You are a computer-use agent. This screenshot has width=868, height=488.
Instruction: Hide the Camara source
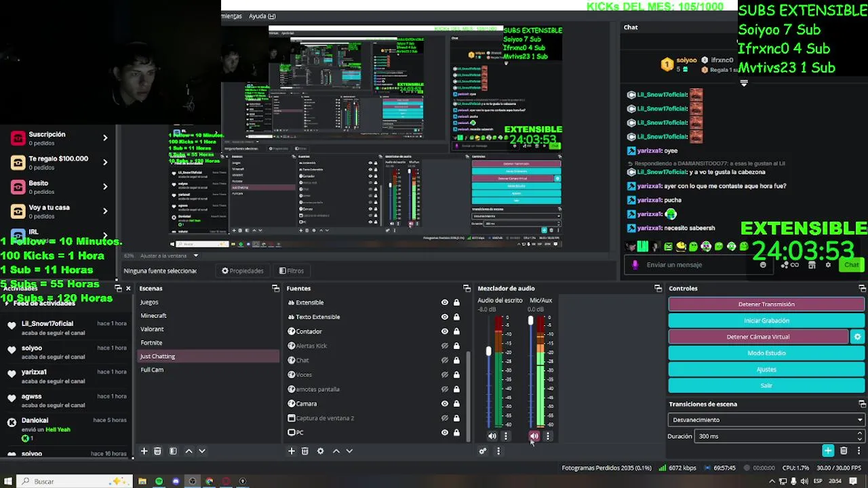point(445,403)
